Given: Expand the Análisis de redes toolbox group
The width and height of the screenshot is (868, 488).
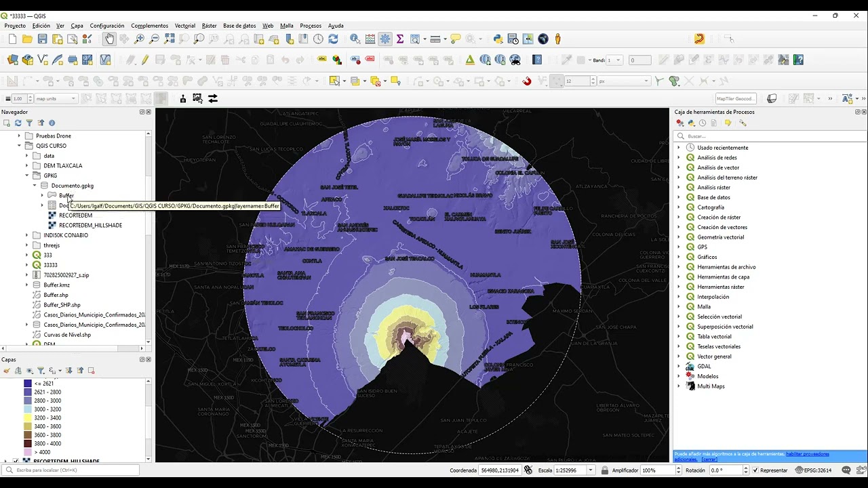Looking at the screenshot, I should 679,157.
